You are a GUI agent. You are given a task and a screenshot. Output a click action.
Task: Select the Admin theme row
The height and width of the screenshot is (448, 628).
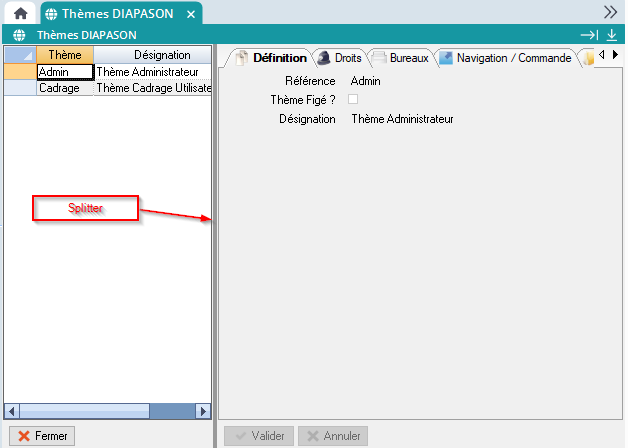pyautogui.click(x=64, y=72)
